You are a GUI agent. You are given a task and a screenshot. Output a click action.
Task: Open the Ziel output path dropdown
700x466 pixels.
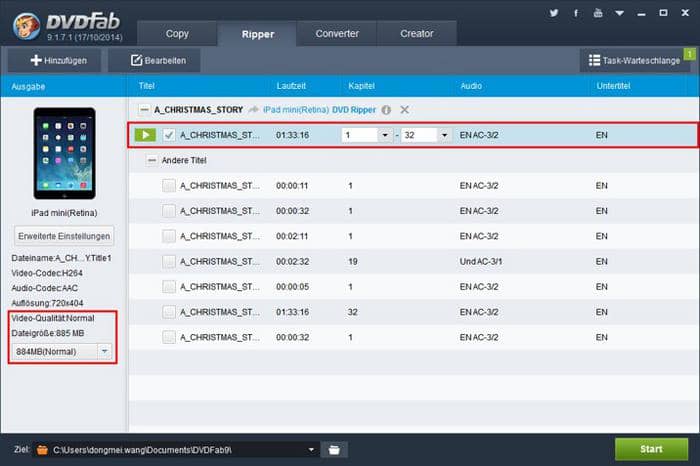311,449
